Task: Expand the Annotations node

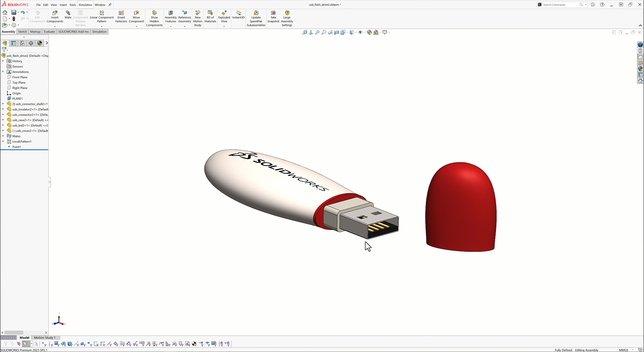Action: (x=3, y=72)
